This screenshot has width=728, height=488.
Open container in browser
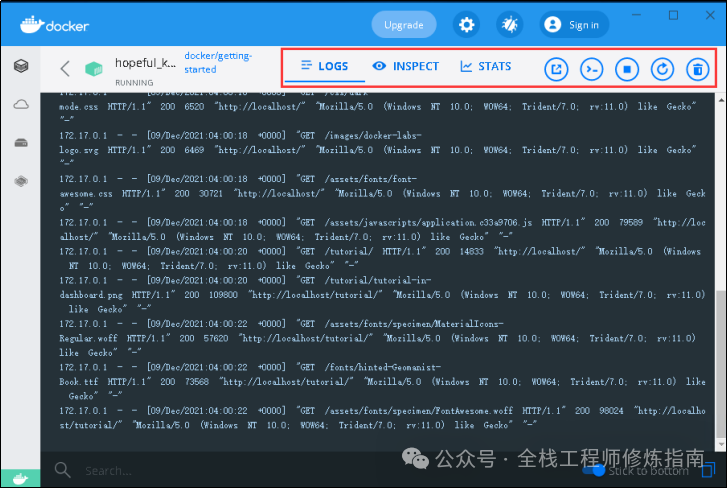click(x=556, y=70)
